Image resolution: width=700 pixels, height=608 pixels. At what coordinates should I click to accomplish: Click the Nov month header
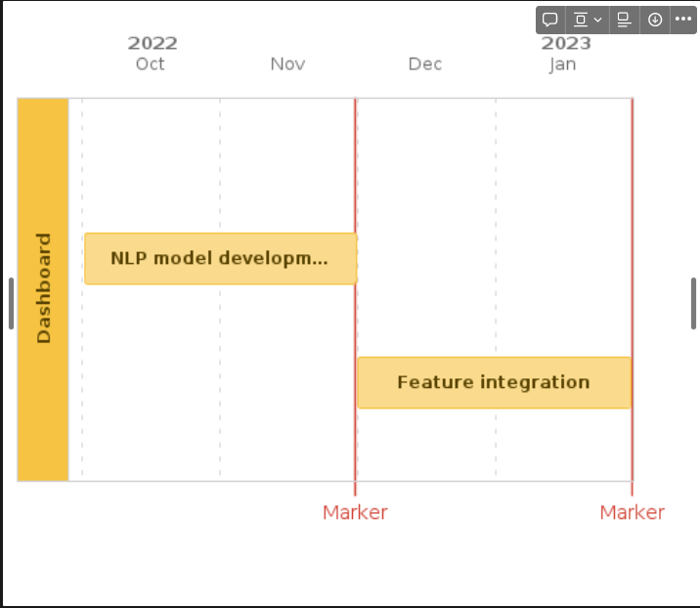[x=287, y=65]
